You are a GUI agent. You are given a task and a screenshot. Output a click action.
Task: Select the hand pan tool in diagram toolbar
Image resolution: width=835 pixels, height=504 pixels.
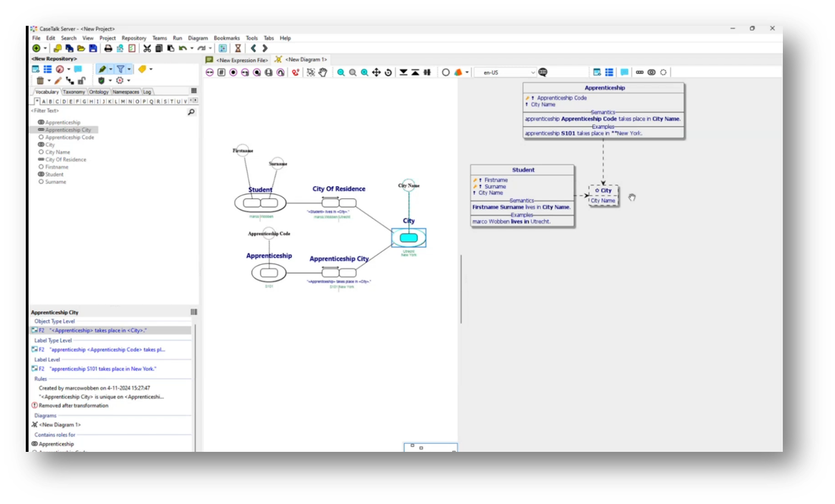coord(323,72)
